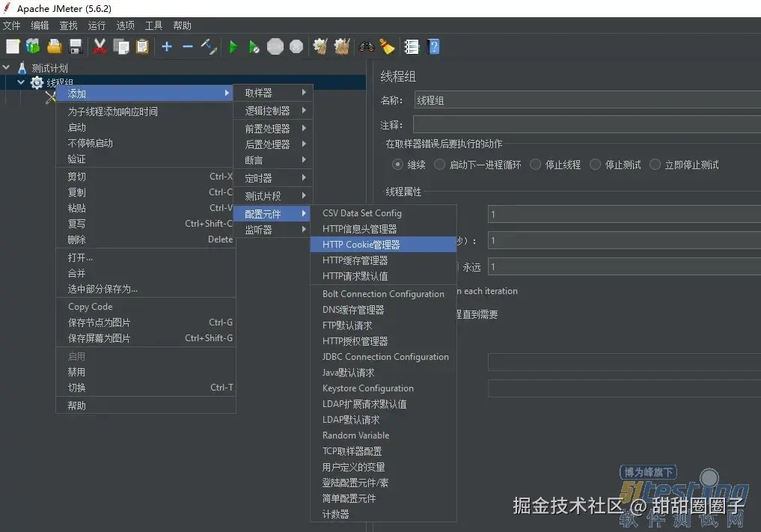The image size is (761, 532).
Task: Click the Toggle enable/disable toolbar icon
Action: 210,46
